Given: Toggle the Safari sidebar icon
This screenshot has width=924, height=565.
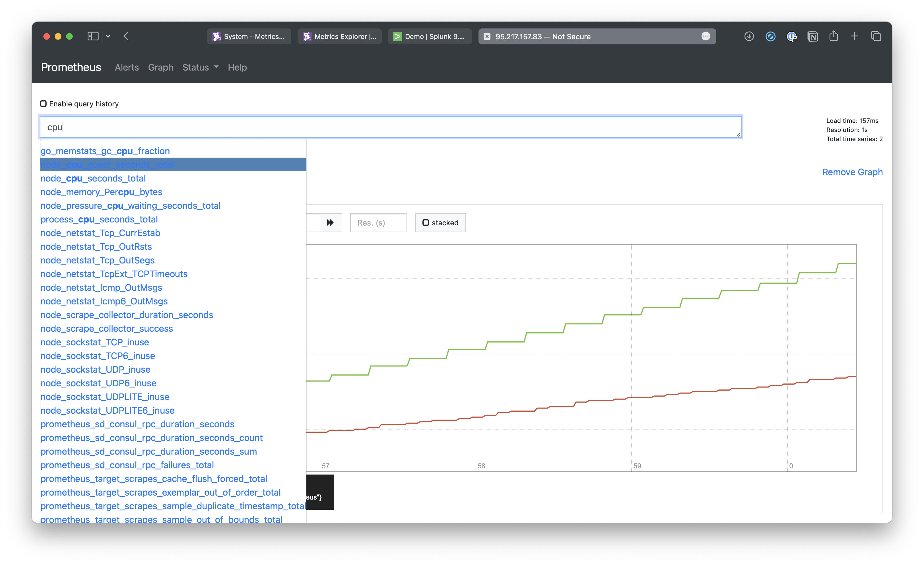Looking at the screenshot, I should pos(93,36).
